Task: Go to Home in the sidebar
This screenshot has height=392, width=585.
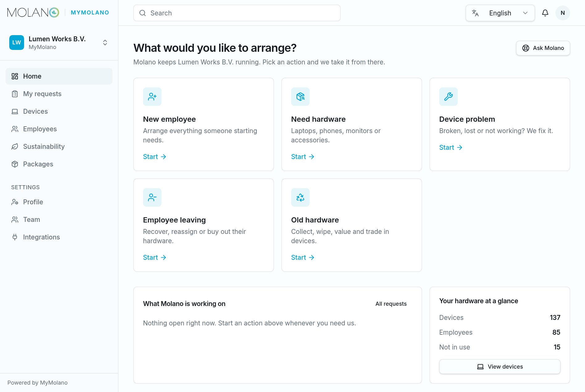Action: (59, 76)
